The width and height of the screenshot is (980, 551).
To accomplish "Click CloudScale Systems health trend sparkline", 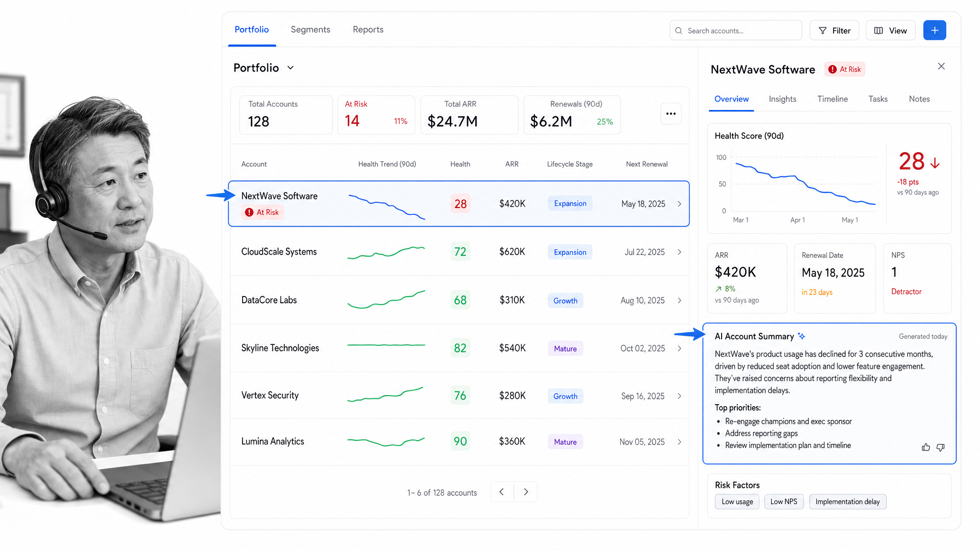I will 386,253.
